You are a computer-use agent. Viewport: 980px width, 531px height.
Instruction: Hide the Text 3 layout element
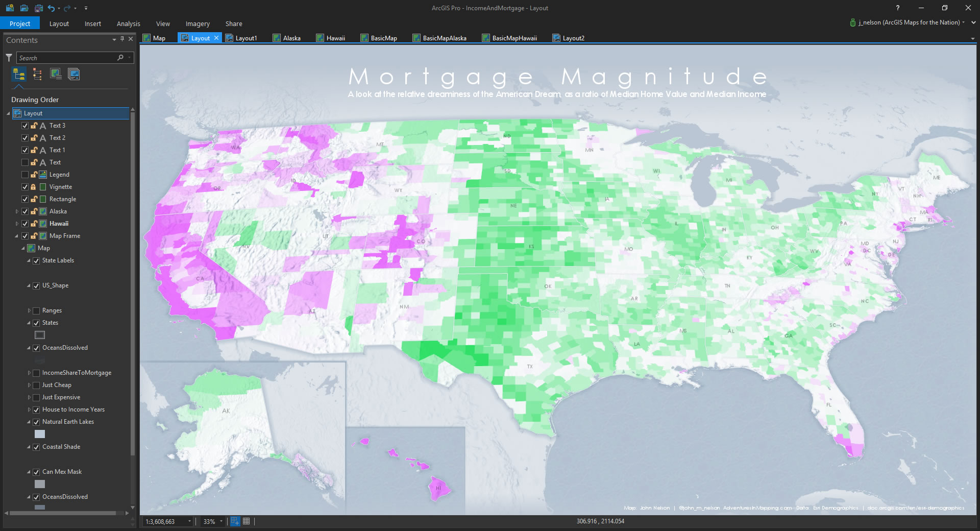point(25,126)
